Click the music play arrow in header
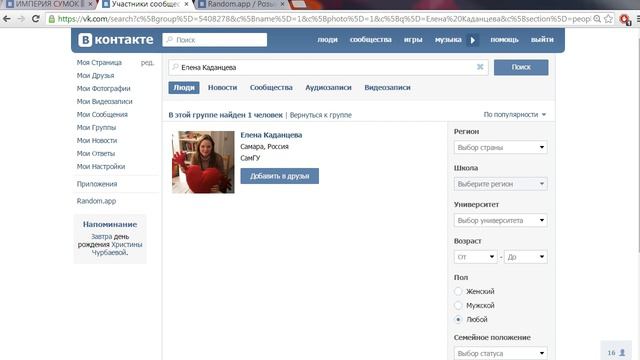The image size is (640, 360). coord(473,40)
